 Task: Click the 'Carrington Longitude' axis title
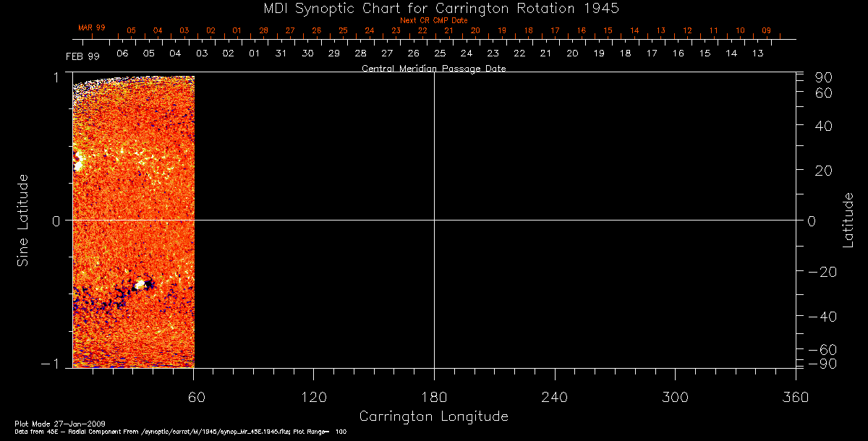pyautogui.click(x=433, y=416)
